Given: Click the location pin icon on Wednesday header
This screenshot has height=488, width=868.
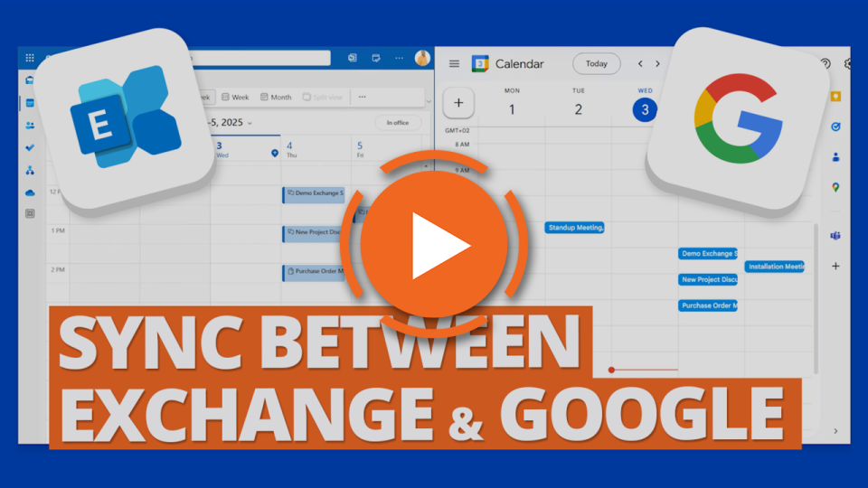Looking at the screenshot, I should point(275,154).
